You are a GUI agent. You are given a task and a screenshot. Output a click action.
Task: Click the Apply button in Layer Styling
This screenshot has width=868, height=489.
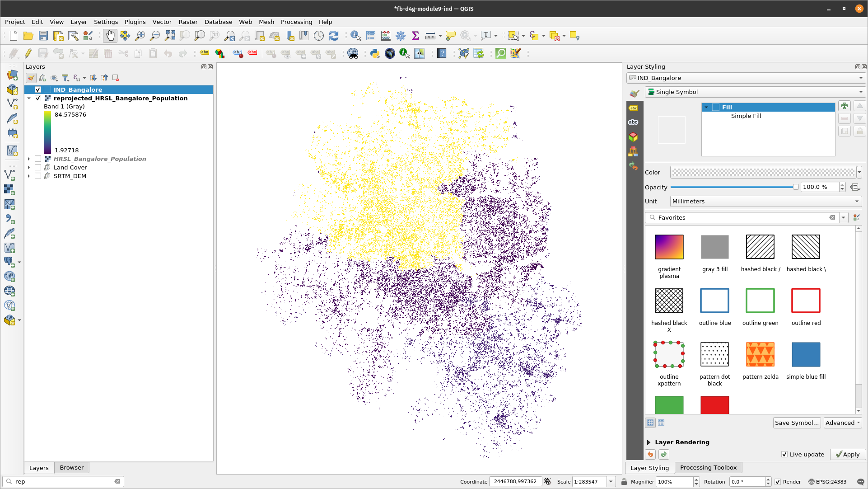pos(846,454)
